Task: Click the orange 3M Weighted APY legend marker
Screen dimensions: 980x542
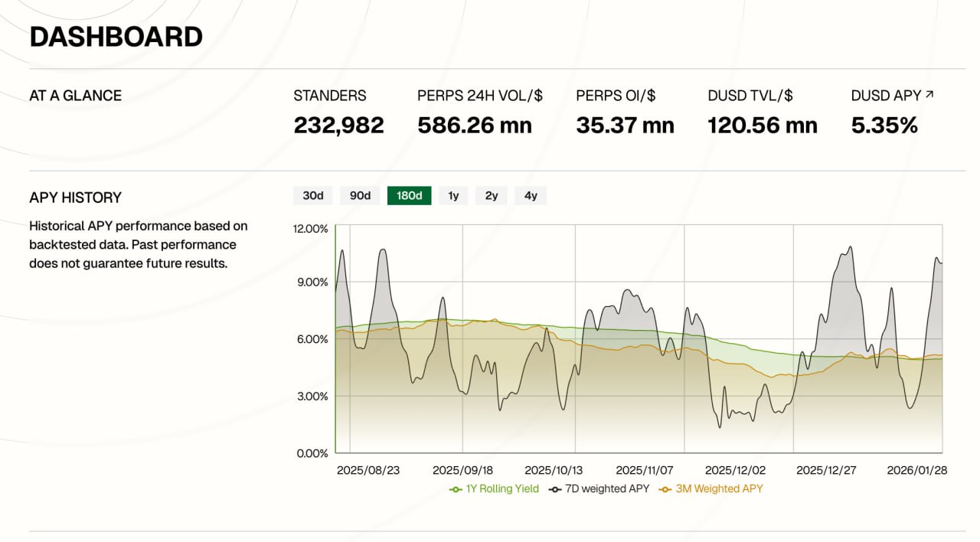Action: pyautogui.click(x=665, y=489)
